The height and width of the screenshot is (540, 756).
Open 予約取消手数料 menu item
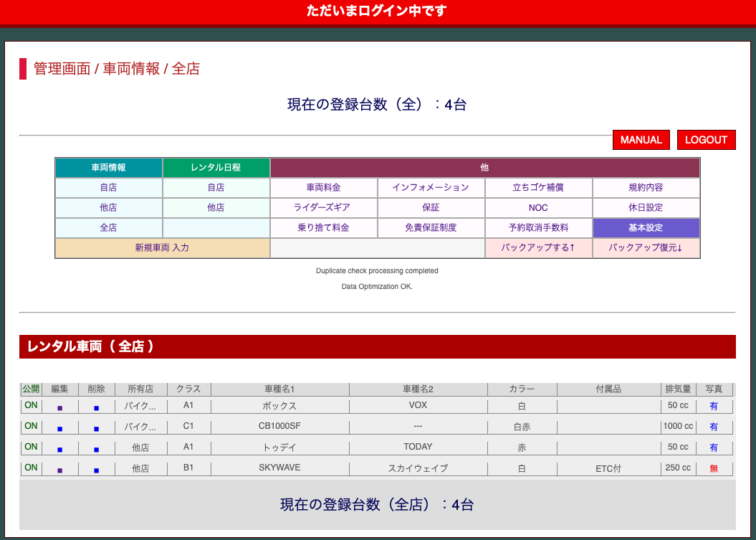[538, 228]
